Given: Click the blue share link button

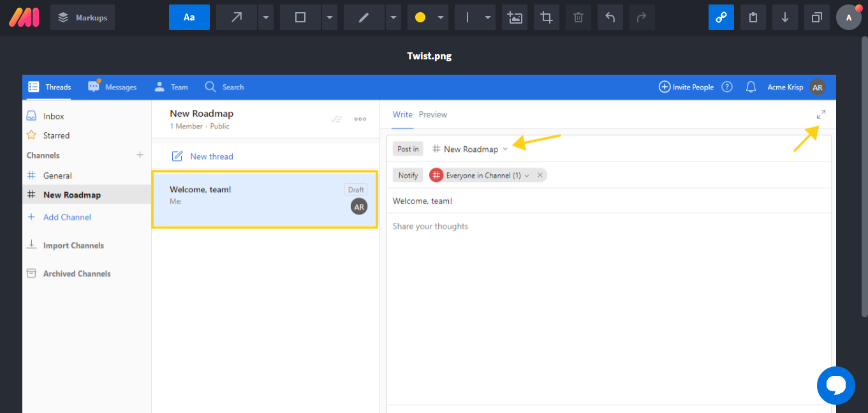Looking at the screenshot, I should (721, 17).
